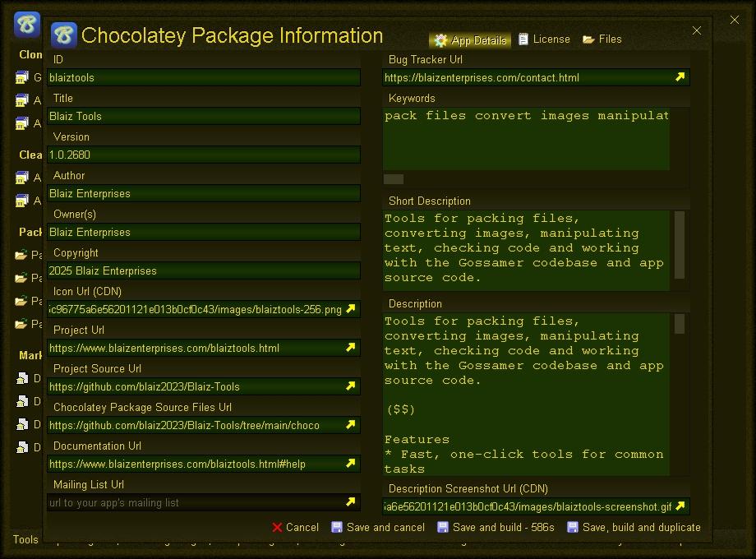The height and width of the screenshot is (559, 756).
Task: Open the Project Url link arrow
Action: click(351, 347)
